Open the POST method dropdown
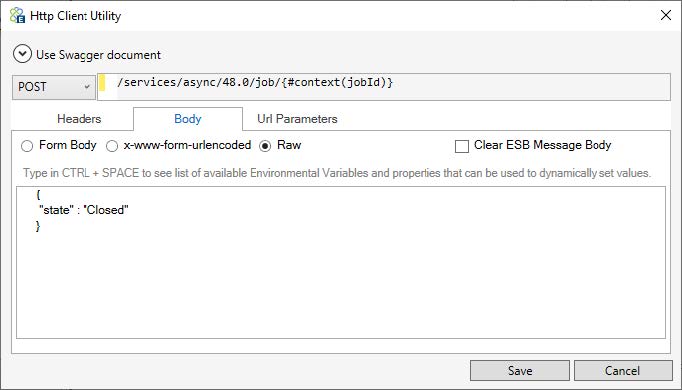Viewport: 682px width, 390px height. click(54, 87)
